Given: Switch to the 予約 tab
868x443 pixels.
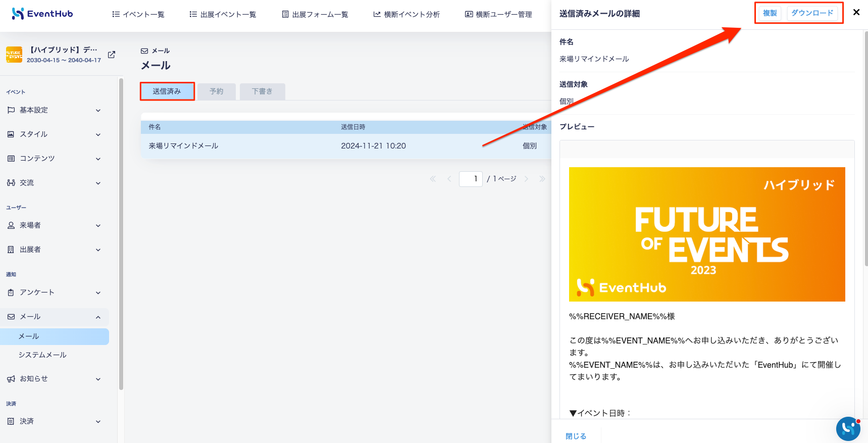Looking at the screenshot, I should tap(217, 91).
